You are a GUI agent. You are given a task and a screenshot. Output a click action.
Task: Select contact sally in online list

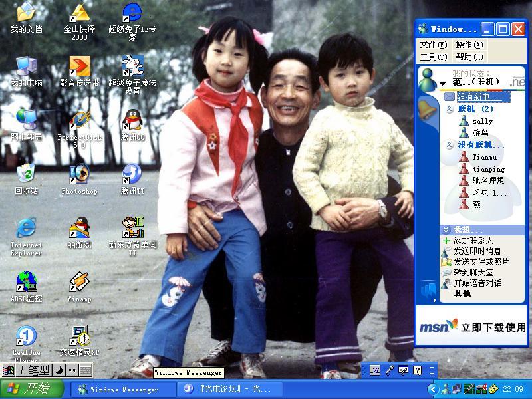coord(483,121)
